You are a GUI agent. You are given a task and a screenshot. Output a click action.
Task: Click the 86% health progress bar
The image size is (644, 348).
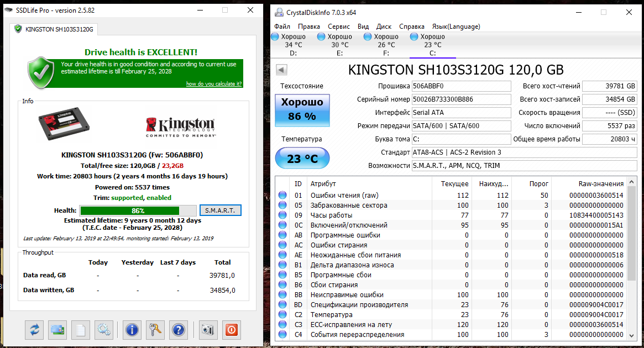click(138, 210)
